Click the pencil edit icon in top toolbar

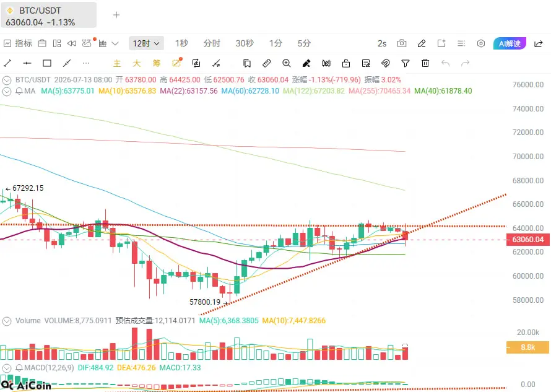click(x=422, y=43)
